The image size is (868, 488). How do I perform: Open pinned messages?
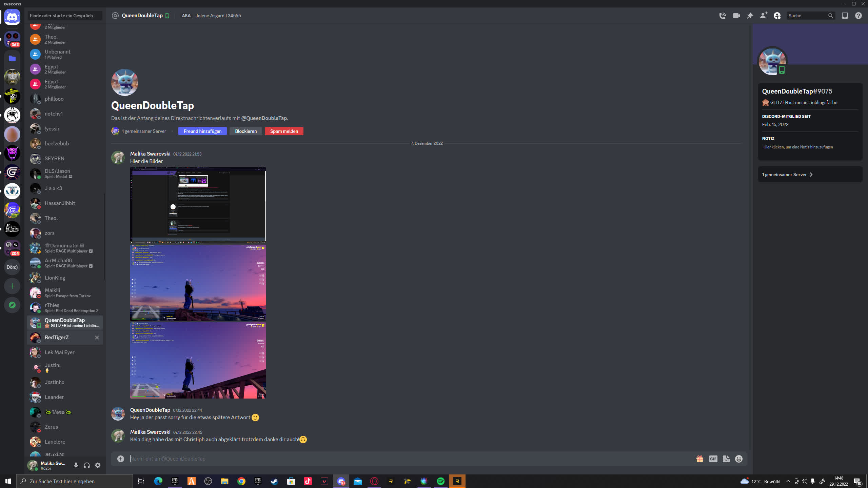tap(750, 16)
